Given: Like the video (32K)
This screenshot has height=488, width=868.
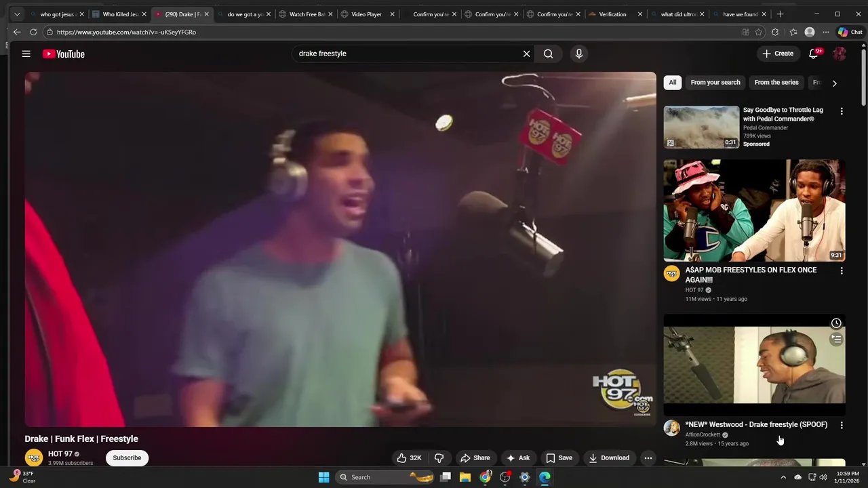Looking at the screenshot, I should coord(410,458).
